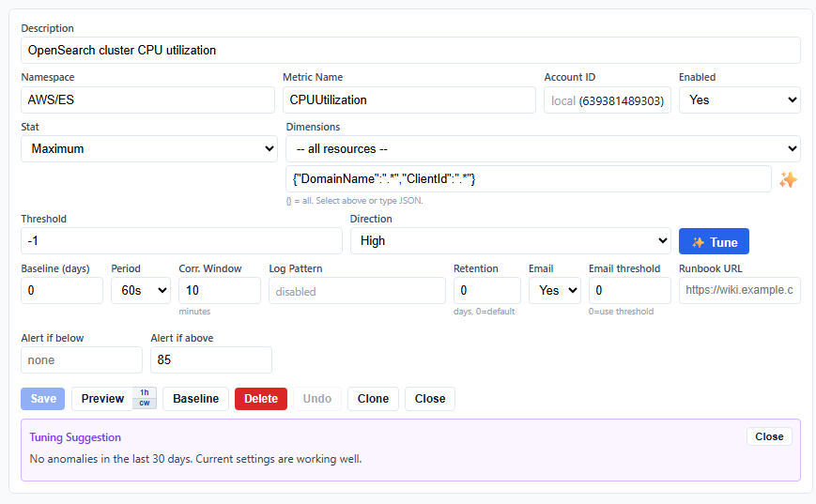Click the Undo button
The height and width of the screenshot is (504, 816).
[317, 399]
